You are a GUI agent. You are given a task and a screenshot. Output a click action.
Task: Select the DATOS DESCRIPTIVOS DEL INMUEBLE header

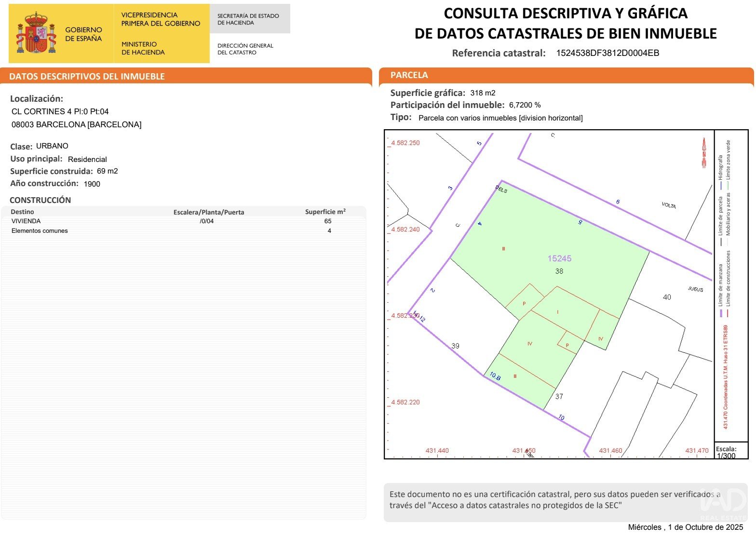(x=87, y=76)
